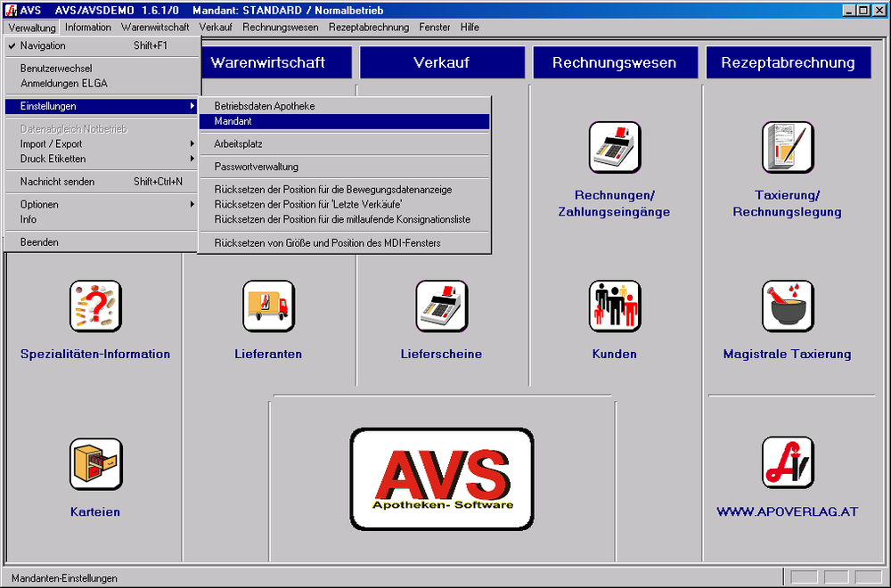Click the Rechnungen/Zahlungseingänge icon
Image resolution: width=891 pixels, height=588 pixels.
[614, 147]
